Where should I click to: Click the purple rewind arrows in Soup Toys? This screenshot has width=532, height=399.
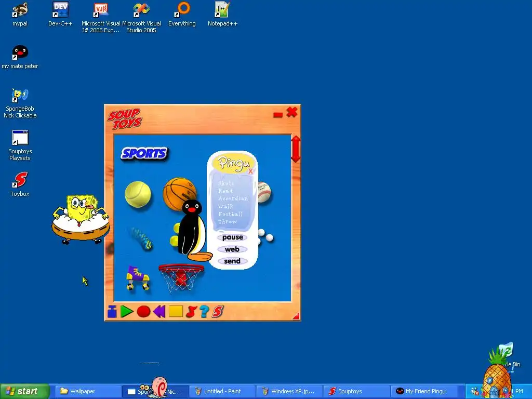159,312
